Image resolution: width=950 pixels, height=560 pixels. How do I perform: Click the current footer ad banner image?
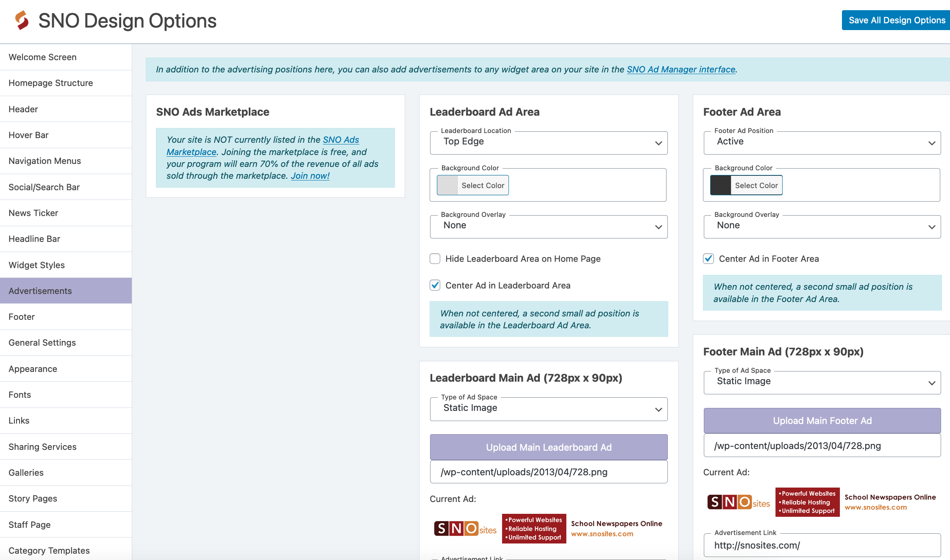click(x=822, y=502)
